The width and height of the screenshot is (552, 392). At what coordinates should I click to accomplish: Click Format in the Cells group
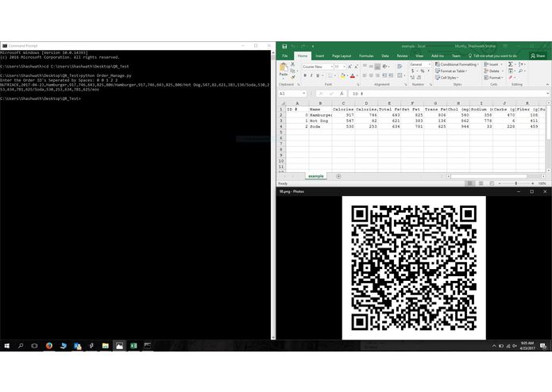click(493, 77)
